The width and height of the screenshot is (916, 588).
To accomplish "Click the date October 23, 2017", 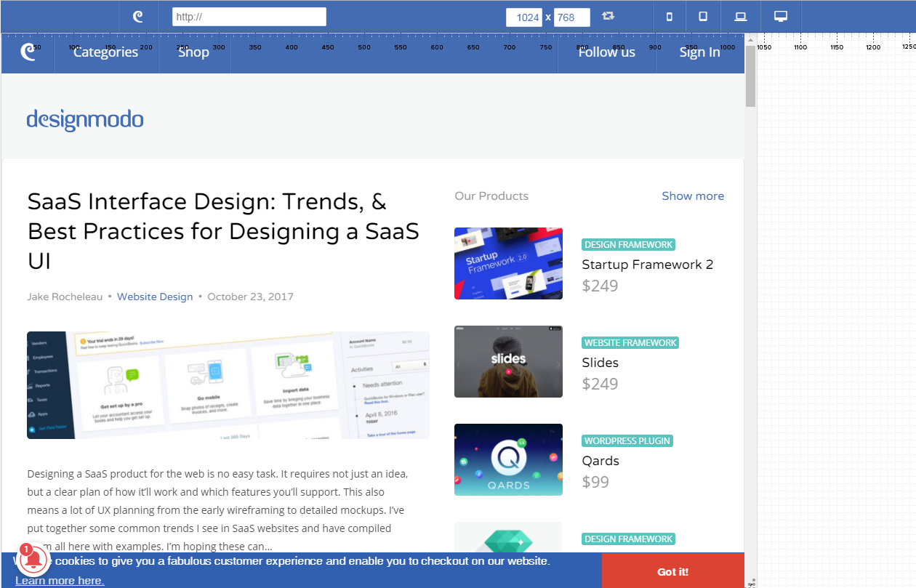I will tap(251, 297).
